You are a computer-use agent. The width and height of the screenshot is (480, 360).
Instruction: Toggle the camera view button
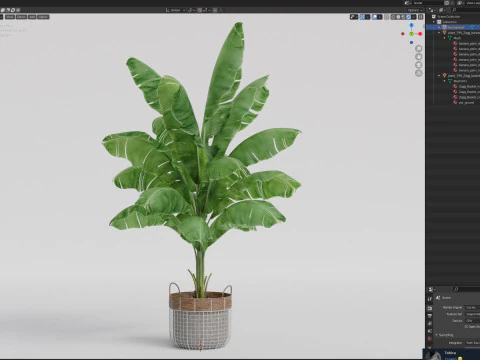[x=419, y=65]
